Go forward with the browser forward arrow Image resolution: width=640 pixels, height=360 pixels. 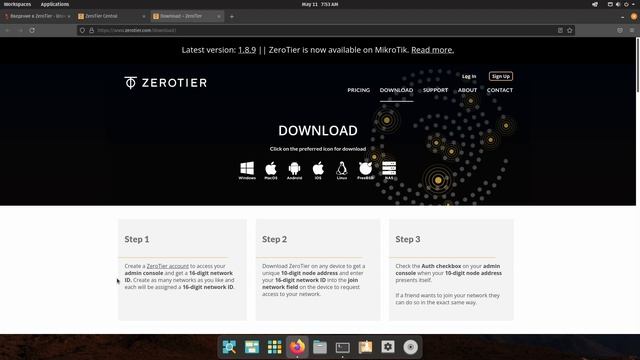20,30
